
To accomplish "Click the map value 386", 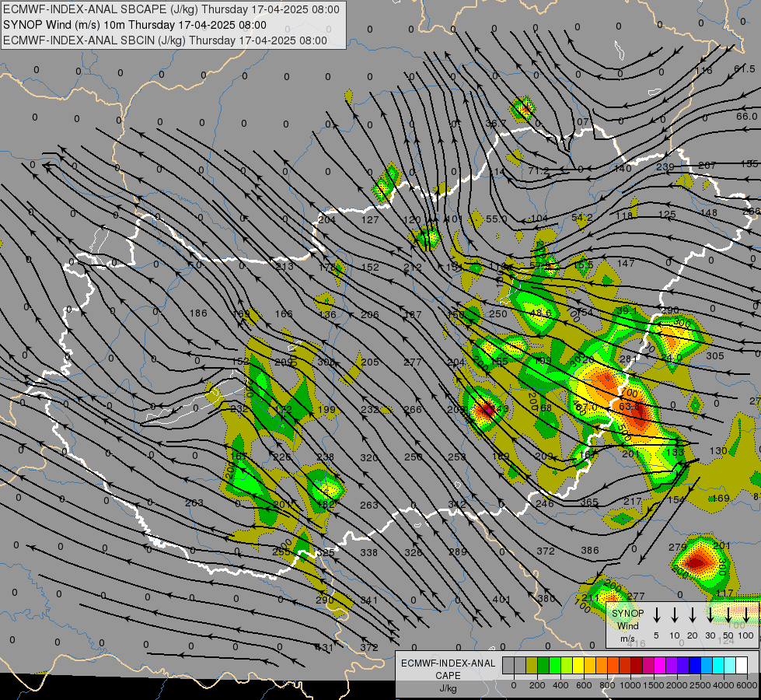I will pyautogui.click(x=590, y=551).
